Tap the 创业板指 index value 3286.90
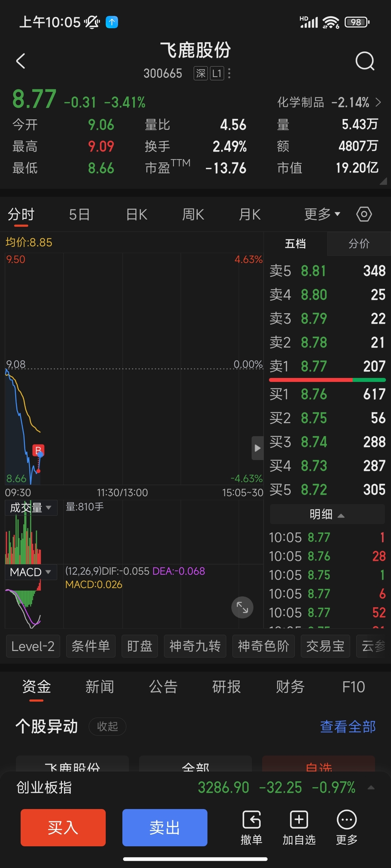 tap(223, 787)
